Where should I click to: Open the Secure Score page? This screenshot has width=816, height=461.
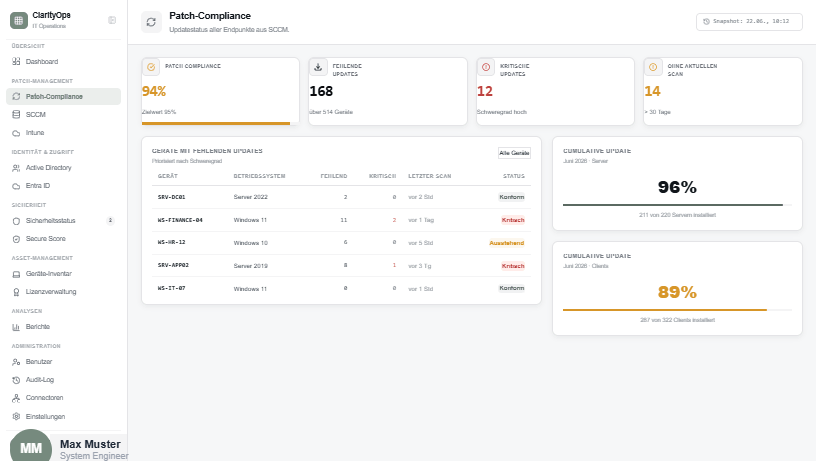coord(63,239)
